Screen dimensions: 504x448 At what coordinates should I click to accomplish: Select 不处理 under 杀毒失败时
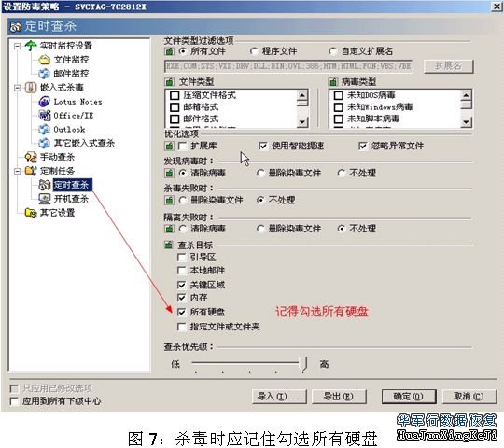[x=260, y=201]
